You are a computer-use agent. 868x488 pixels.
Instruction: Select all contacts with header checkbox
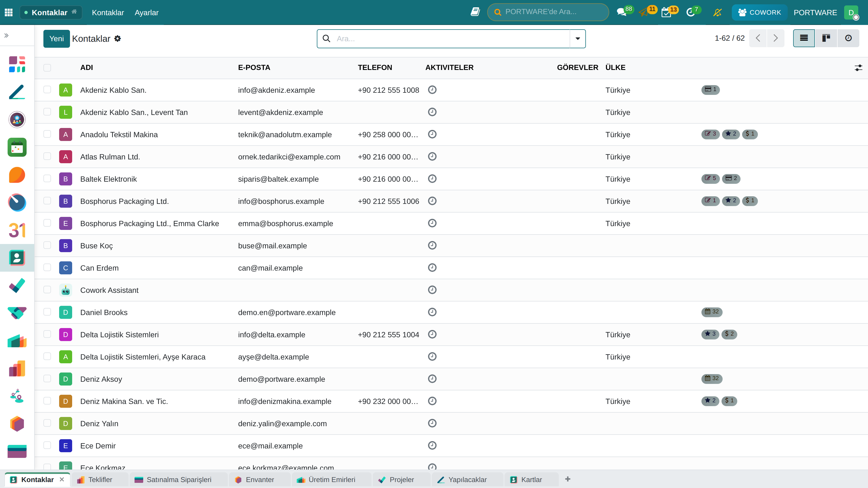(x=47, y=68)
